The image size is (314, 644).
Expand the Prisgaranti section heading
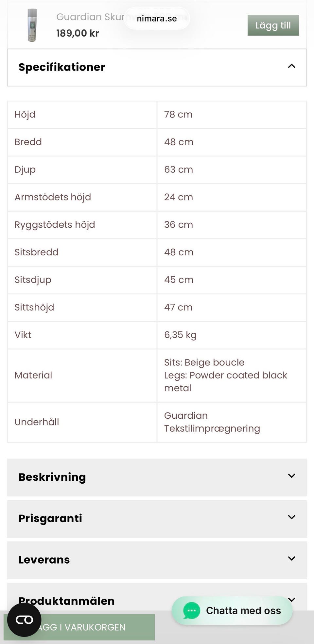(50, 519)
